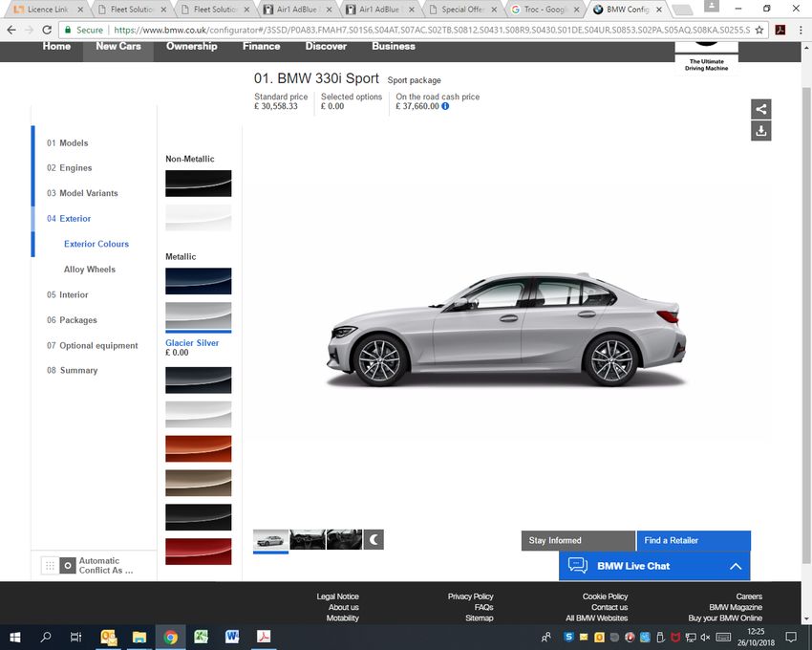Bookmark this page with the star icon
This screenshot has width=812, height=650.
tap(759, 30)
